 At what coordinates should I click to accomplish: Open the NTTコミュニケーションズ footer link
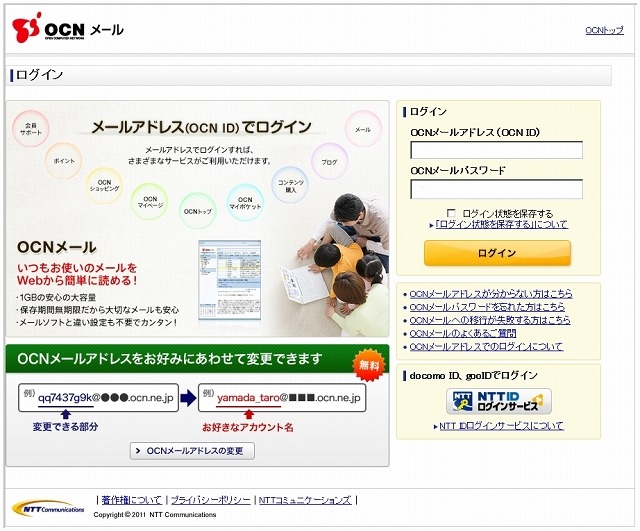point(305,500)
